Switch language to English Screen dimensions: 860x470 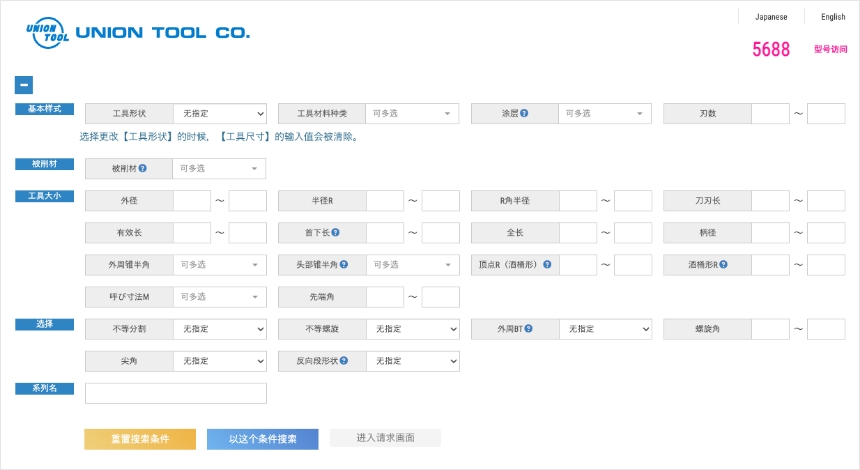833,17
